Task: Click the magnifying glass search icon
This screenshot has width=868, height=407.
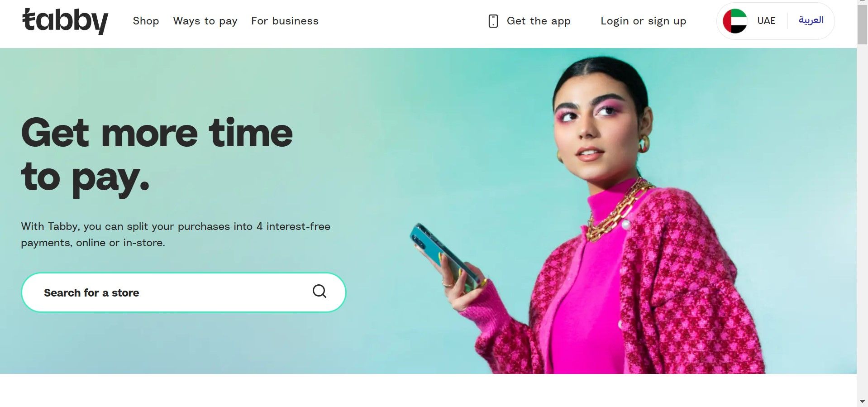Action: click(320, 291)
